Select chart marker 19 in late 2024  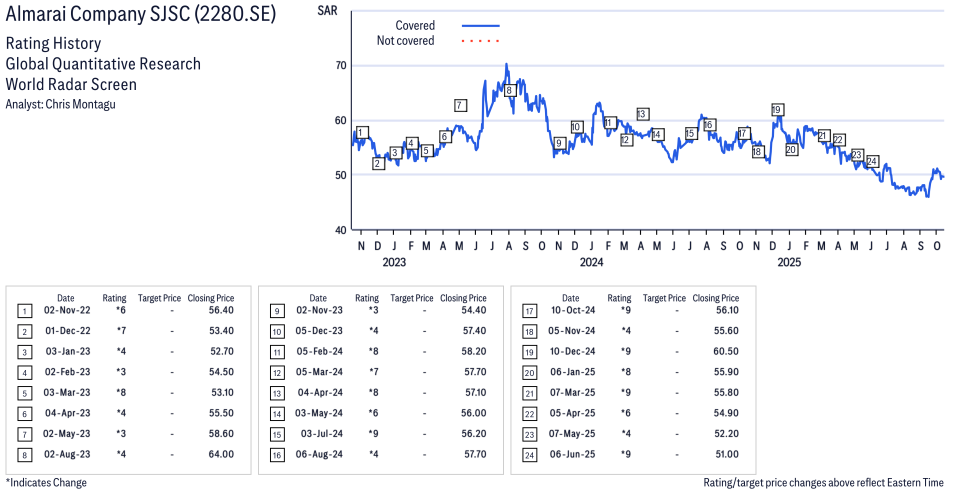pos(777,109)
